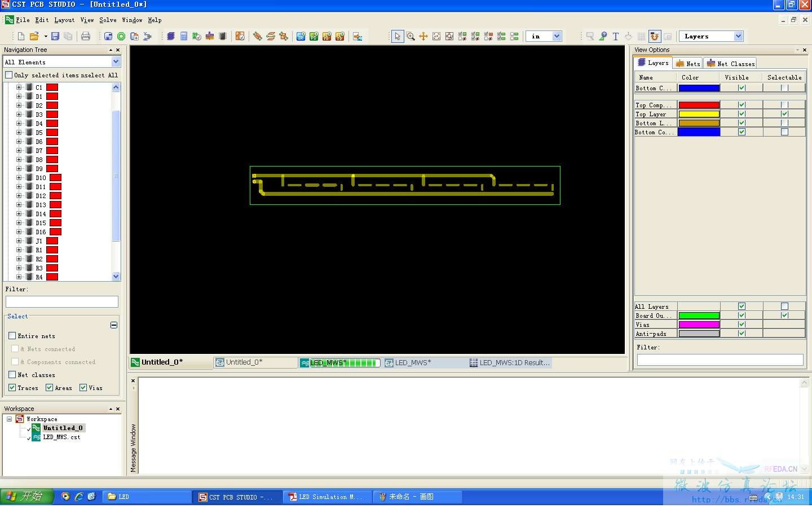The width and height of the screenshot is (812, 508).
Task: Click the Navigation Tree filter field
Action: pyautogui.click(x=61, y=302)
